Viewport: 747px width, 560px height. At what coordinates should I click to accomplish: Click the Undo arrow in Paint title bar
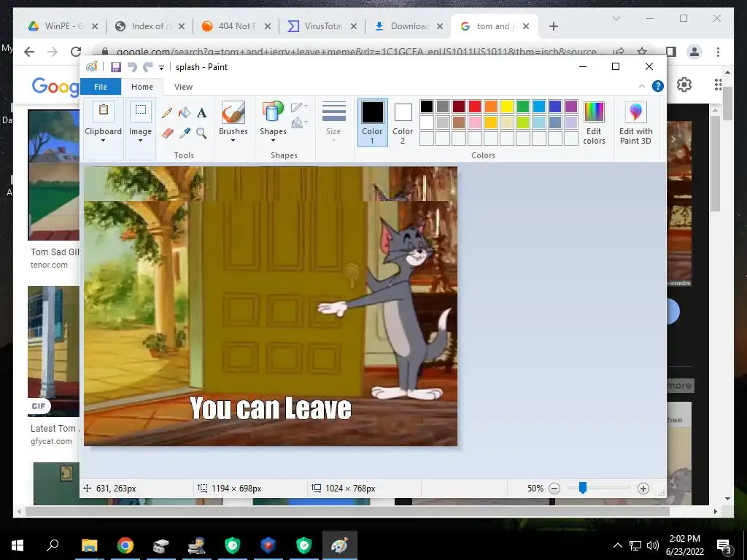pos(132,67)
